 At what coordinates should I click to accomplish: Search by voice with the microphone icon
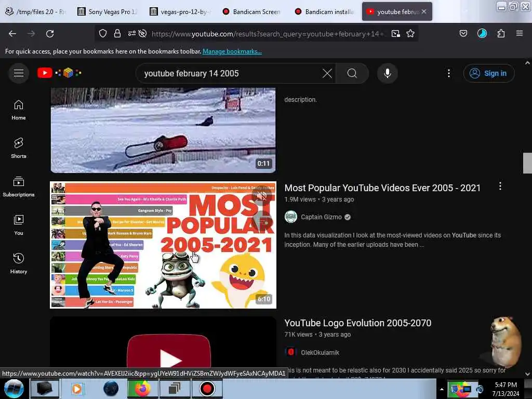388,73
